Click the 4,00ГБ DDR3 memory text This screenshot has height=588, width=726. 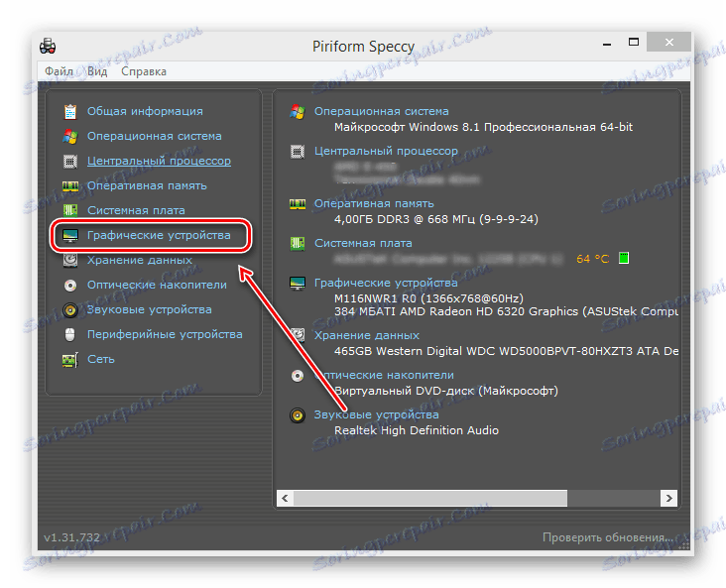(x=436, y=219)
